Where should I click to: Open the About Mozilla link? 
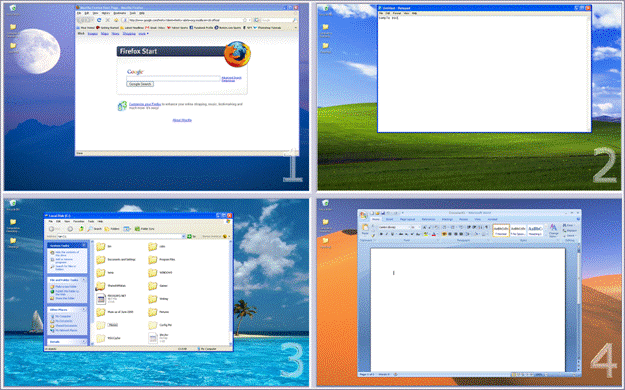(x=182, y=120)
